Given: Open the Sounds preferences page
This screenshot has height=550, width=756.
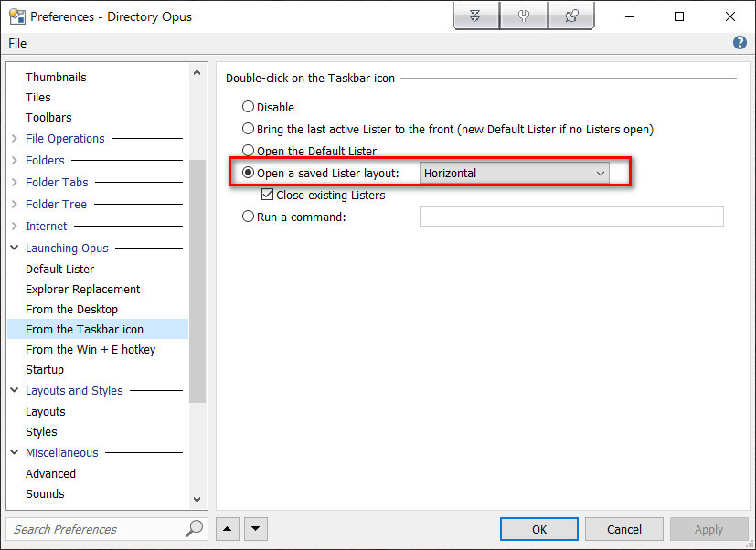Looking at the screenshot, I should tap(45, 494).
